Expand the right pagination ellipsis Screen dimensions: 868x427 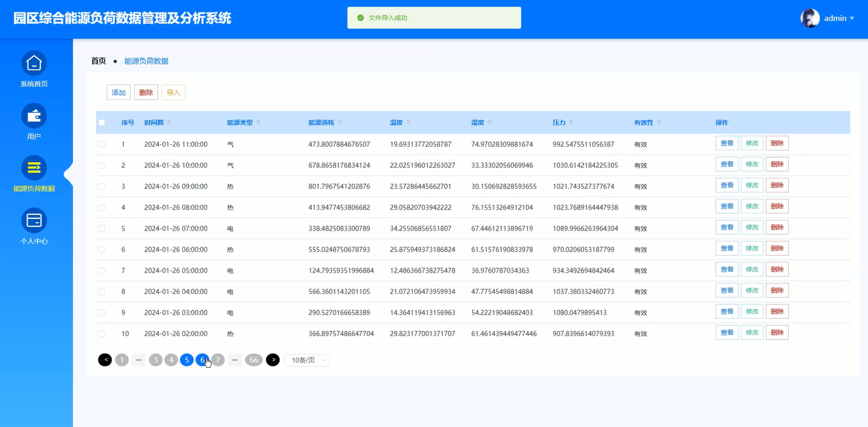[235, 360]
